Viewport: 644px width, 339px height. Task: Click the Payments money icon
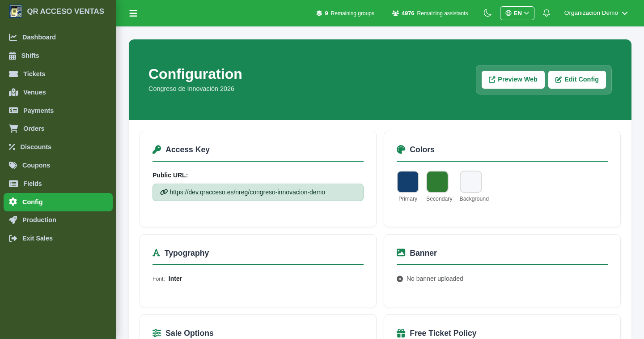(x=13, y=110)
